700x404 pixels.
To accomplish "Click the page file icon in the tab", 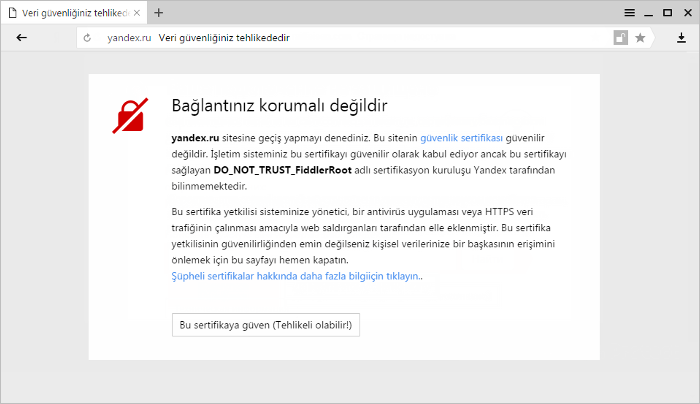I will click(13, 13).
